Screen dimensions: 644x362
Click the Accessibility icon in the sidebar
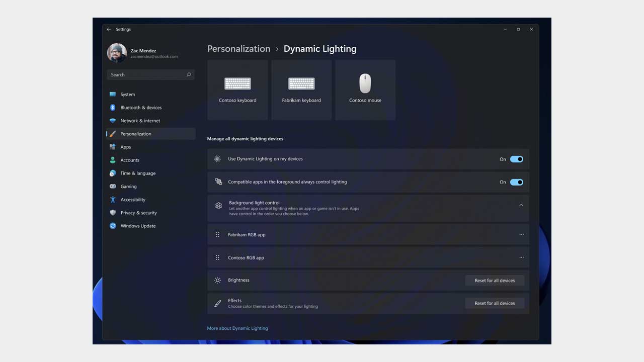[x=113, y=200]
